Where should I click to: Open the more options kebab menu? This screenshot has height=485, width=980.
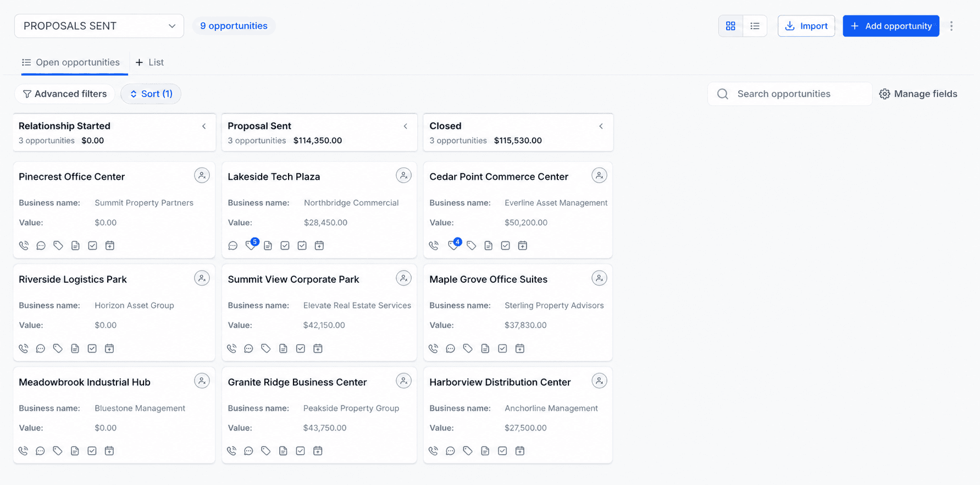tap(951, 26)
